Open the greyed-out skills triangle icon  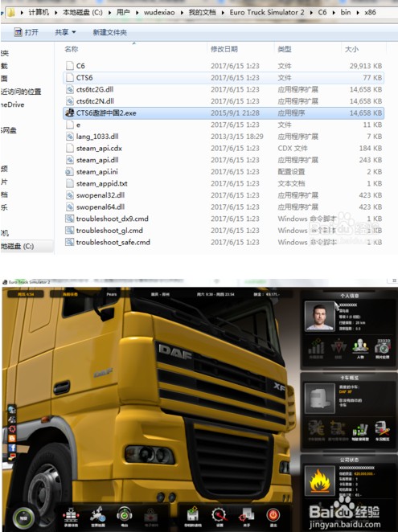click(339, 349)
